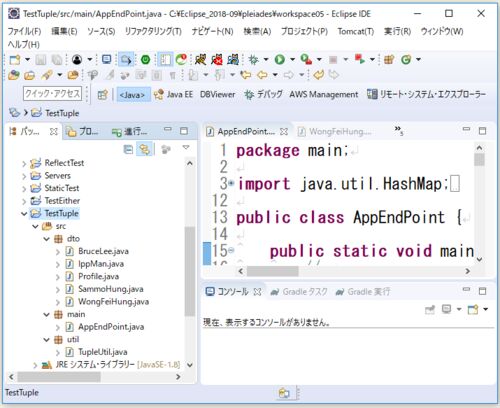This screenshot has width=500, height=408.
Task: Restart Tomcat with the blue cat icon
Action: [x=233, y=60]
